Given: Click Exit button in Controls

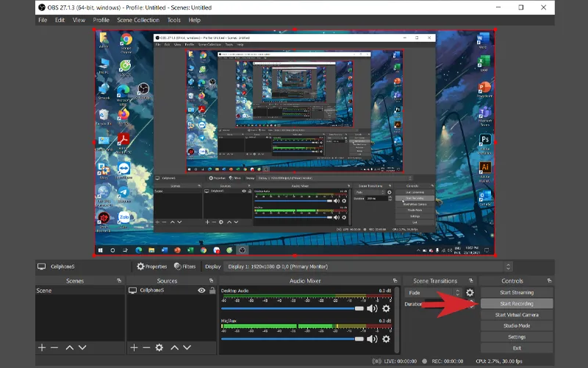Looking at the screenshot, I should (x=517, y=348).
